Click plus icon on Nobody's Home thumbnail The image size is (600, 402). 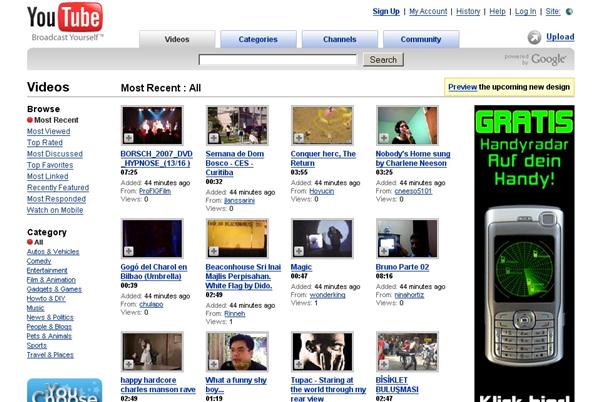point(384,138)
